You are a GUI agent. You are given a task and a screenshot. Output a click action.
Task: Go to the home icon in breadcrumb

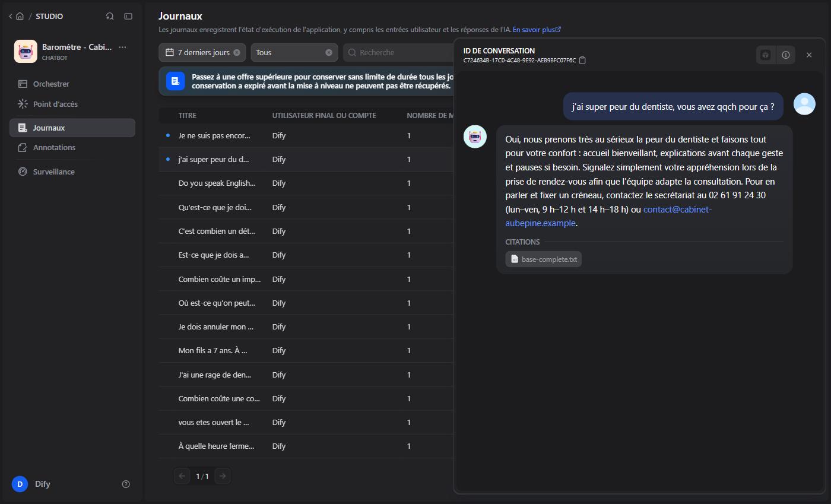click(20, 16)
